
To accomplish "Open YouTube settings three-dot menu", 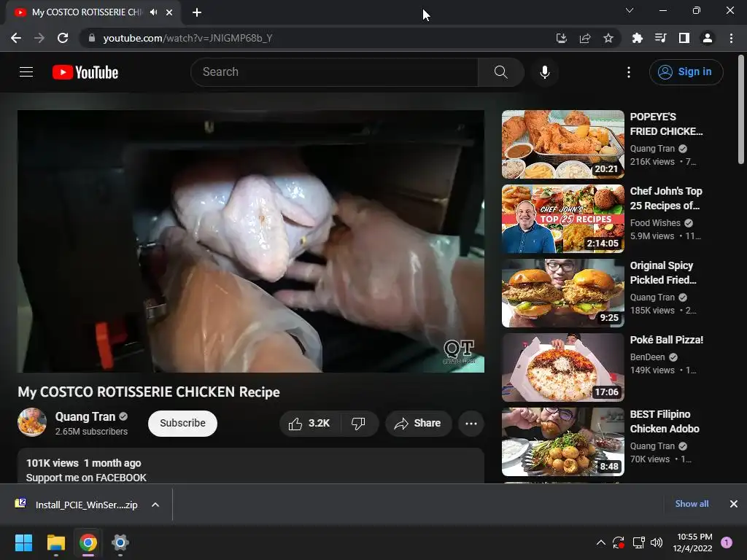I will [x=629, y=72].
